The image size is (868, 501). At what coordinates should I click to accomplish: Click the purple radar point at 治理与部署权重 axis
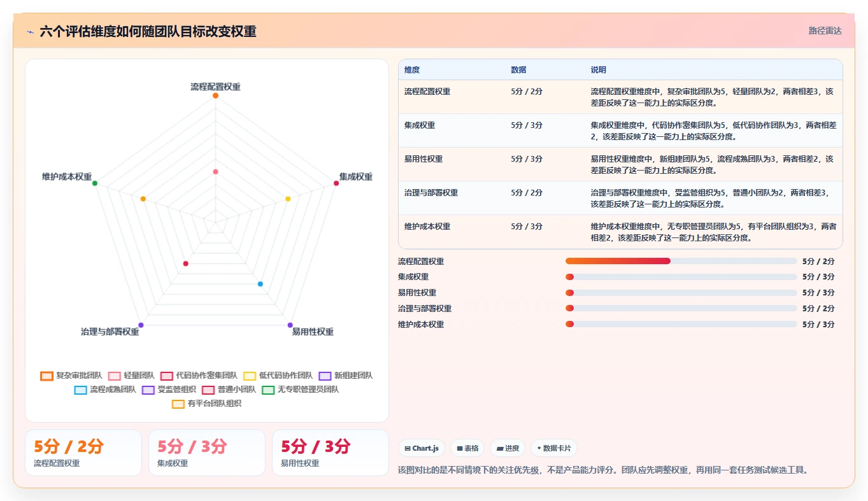point(141,325)
